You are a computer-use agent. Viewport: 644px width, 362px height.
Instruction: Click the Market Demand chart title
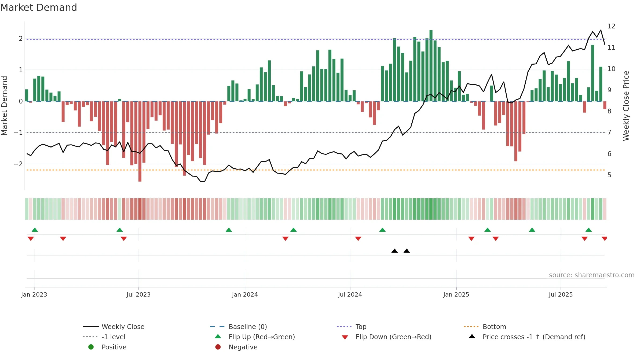click(x=39, y=8)
